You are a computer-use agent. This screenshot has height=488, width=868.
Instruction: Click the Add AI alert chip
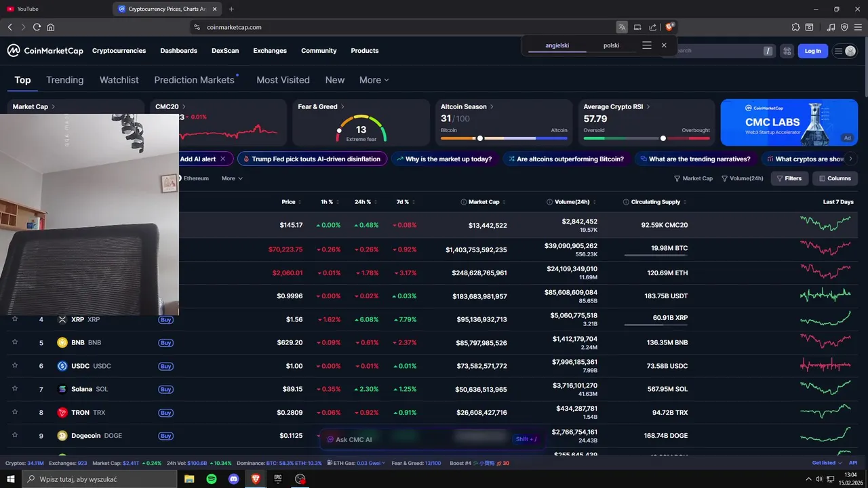(x=203, y=159)
